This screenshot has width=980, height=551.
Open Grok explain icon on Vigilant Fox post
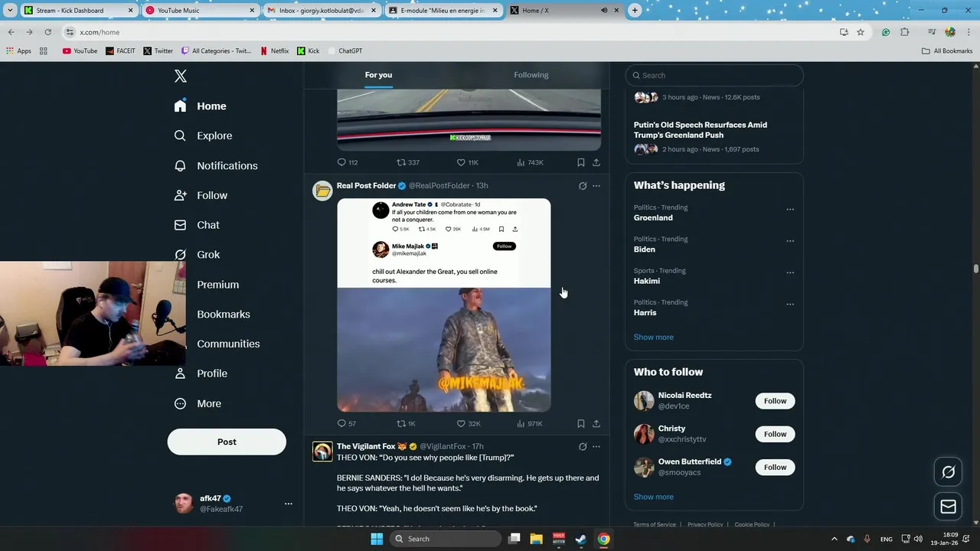583,446
